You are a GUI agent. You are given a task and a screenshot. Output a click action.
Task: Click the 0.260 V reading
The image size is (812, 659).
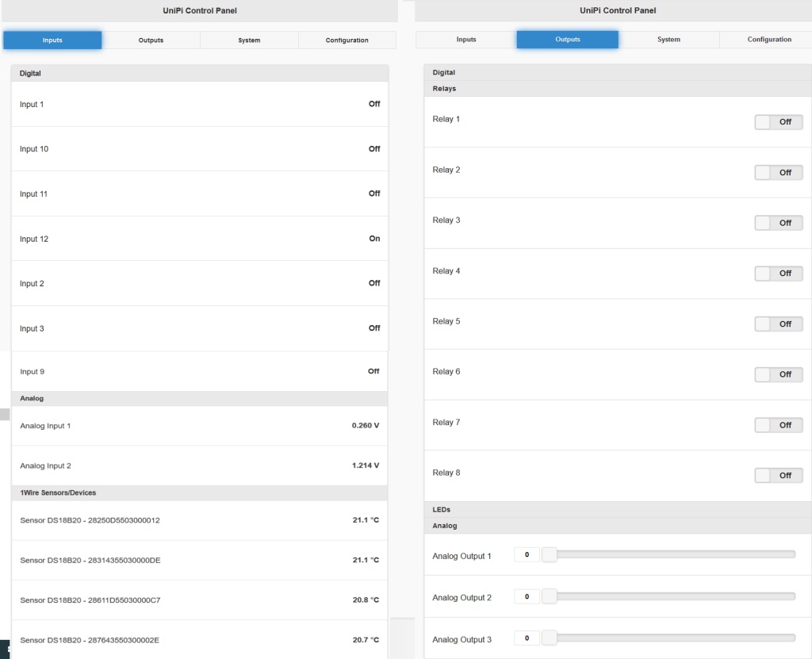[x=366, y=425]
